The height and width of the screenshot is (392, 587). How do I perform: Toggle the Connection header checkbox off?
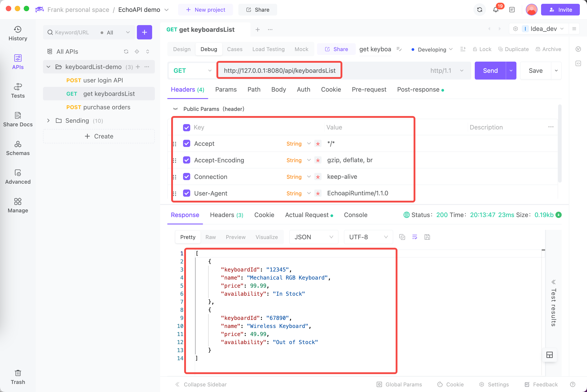pyautogui.click(x=187, y=177)
